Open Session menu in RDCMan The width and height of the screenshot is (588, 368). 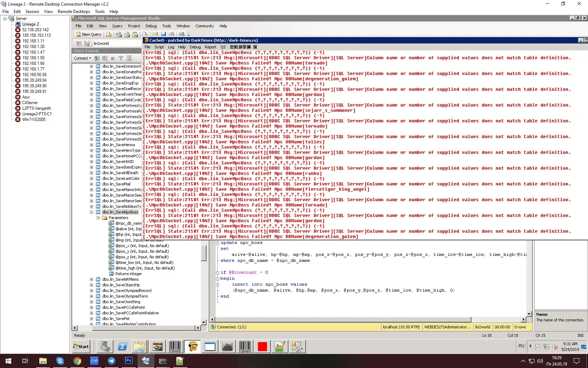(32, 12)
